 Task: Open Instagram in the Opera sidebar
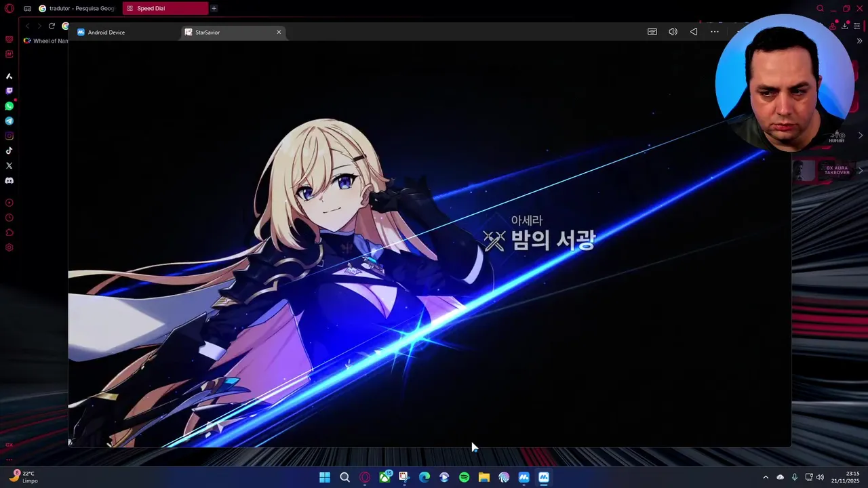click(9, 136)
